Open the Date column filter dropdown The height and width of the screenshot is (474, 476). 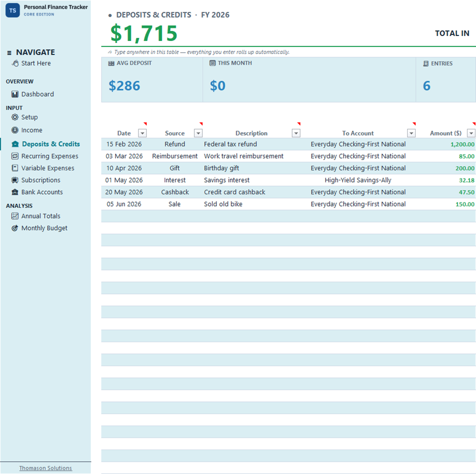tap(142, 133)
